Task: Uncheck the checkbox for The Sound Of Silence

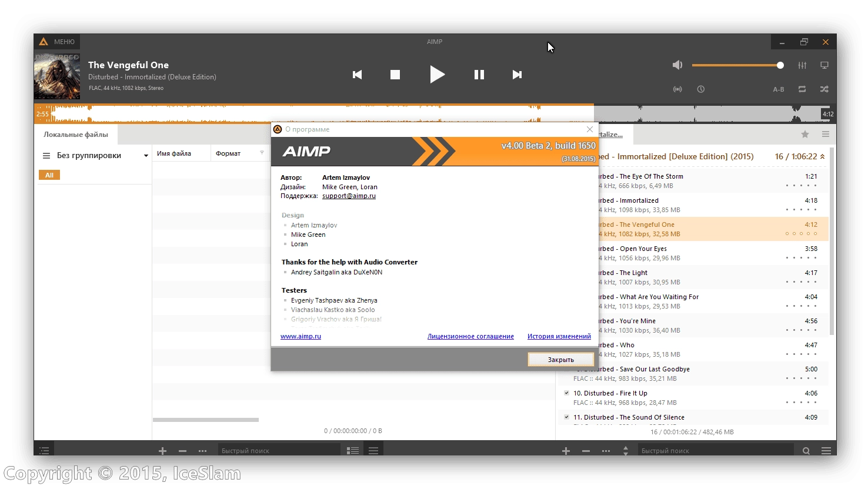Action: point(566,417)
